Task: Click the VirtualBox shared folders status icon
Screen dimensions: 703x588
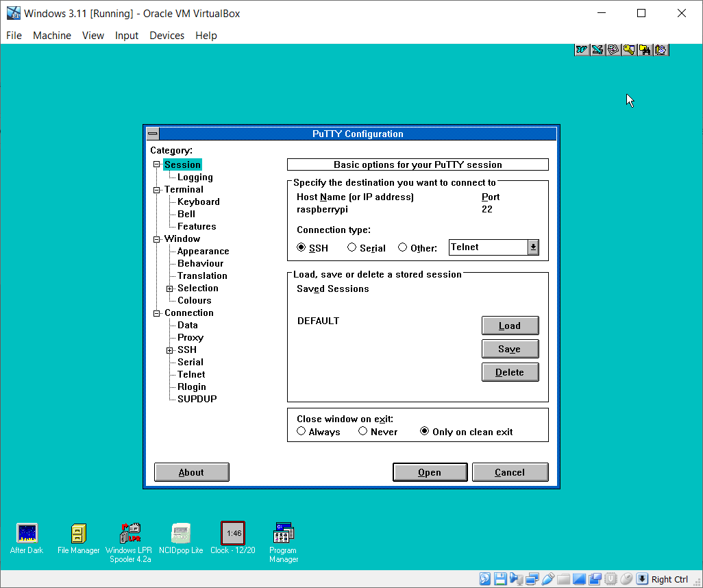Action: point(564,578)
